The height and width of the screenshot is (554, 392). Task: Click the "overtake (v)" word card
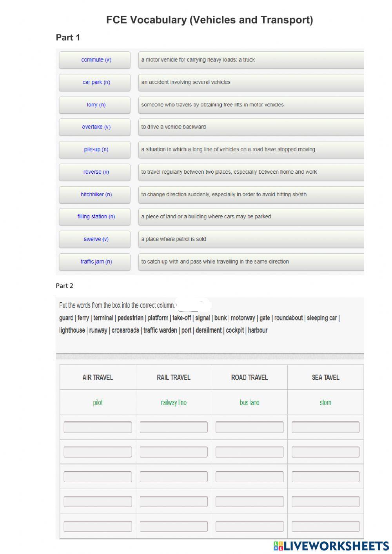94,127
